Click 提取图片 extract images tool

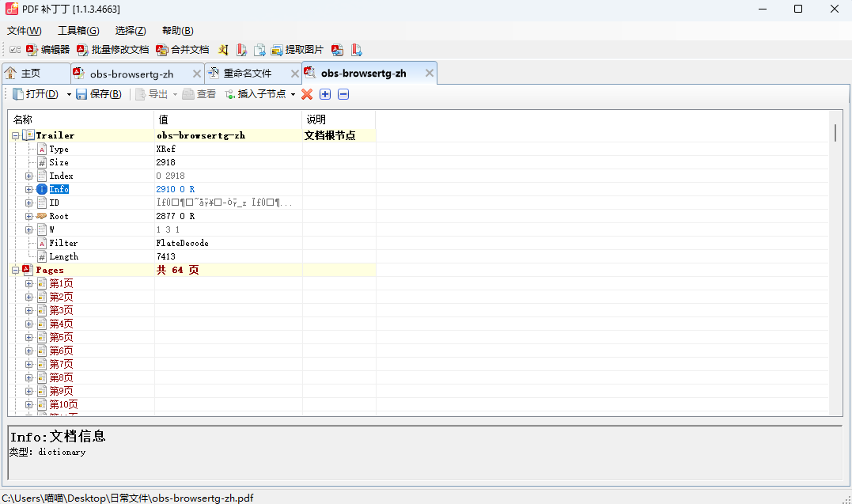(297, 50)
